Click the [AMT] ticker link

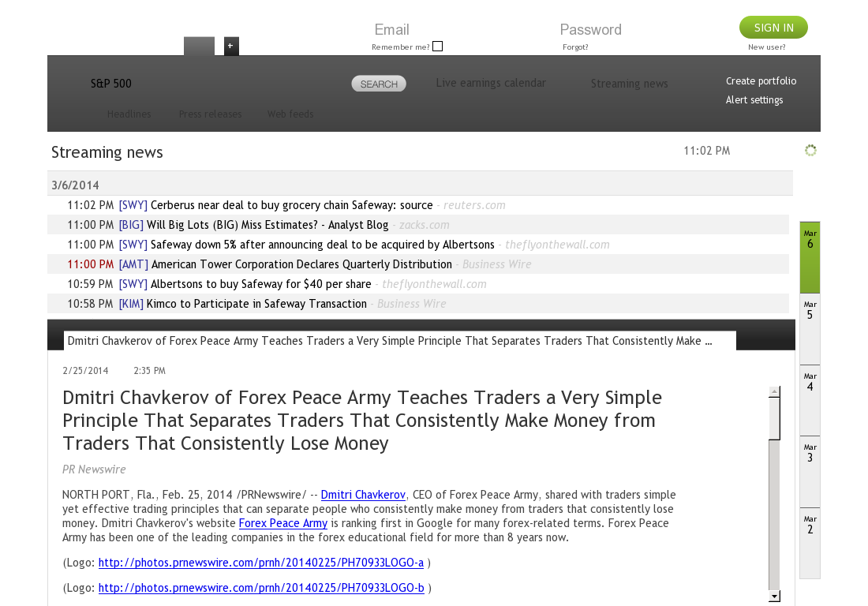[133, 264]
